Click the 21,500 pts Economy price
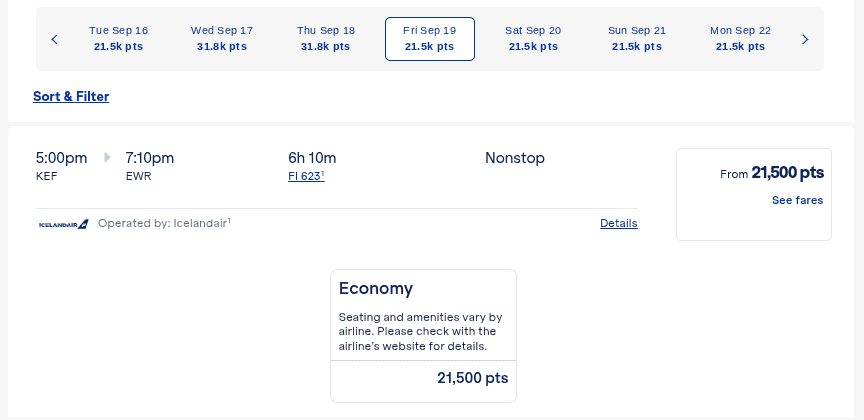This screenshot has height=420, width=864. [x=472, y=378]
